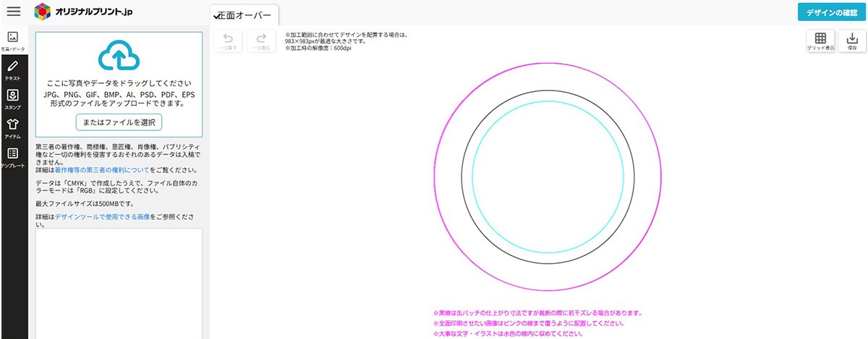Viewport: 868px width, 339px height.
Task: Redo with the 一つ進む button
Action: (261, 41)
